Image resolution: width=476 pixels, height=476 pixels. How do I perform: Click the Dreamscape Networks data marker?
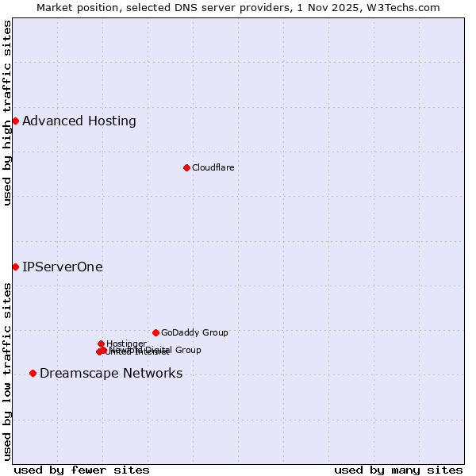[33, 373]
